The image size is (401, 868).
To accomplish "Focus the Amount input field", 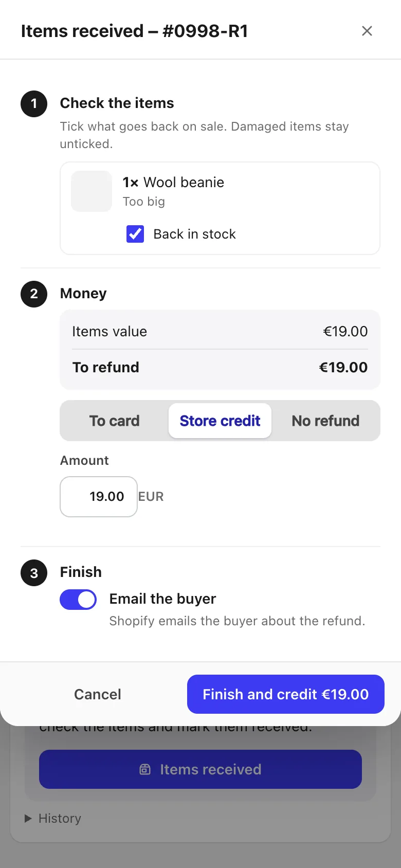I will [99, 497].
